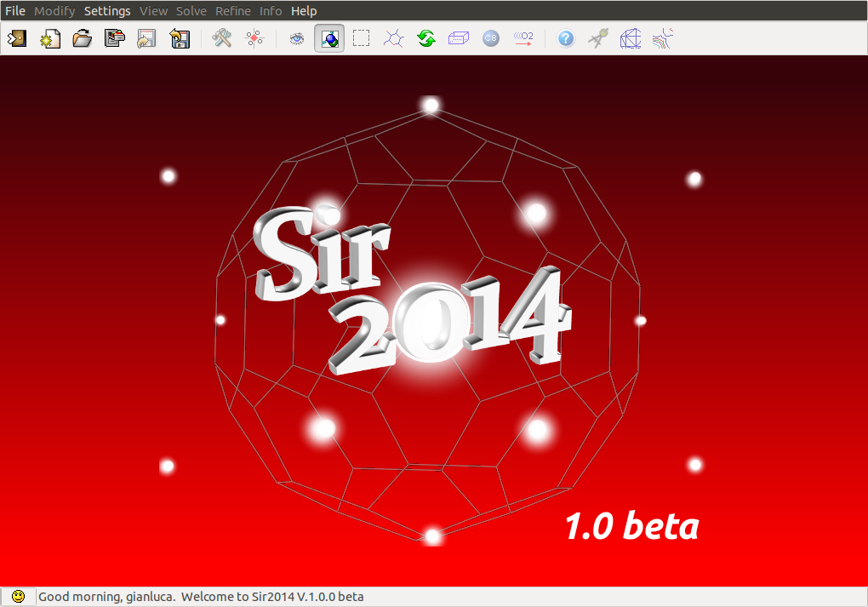Toggle the blue and green spheres icon
Image resolution: width=868 pixels, height=607 pixels.
(329, 38)
